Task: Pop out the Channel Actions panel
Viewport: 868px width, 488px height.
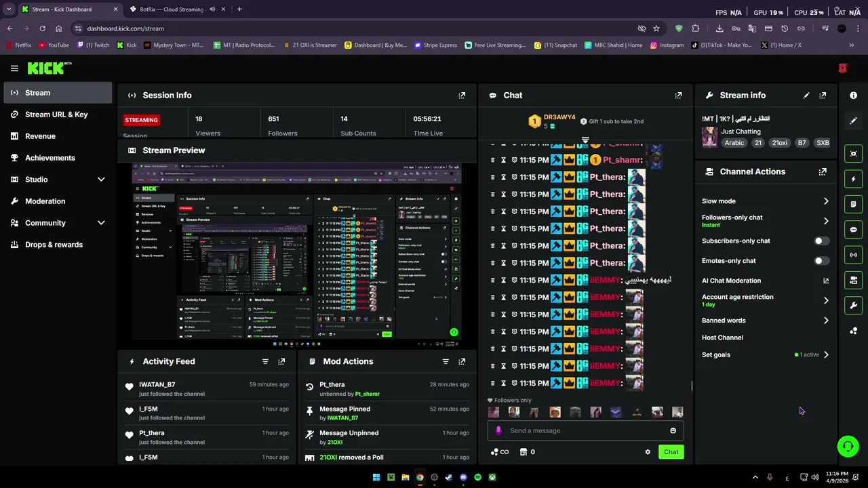Action: click(x=823, y=171)
